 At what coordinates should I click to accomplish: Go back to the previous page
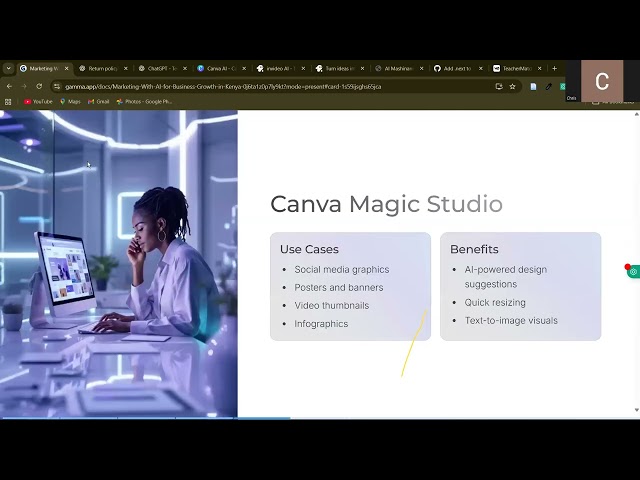coord(9,87)
